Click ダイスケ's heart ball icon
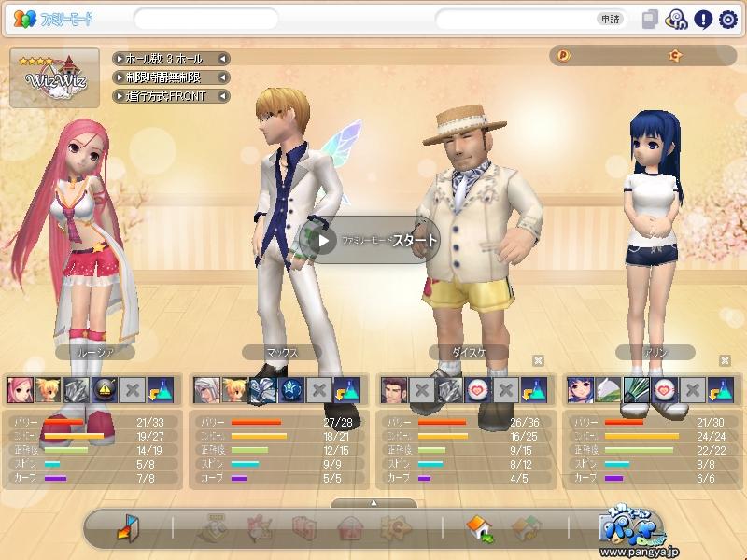 click(478, 390)
